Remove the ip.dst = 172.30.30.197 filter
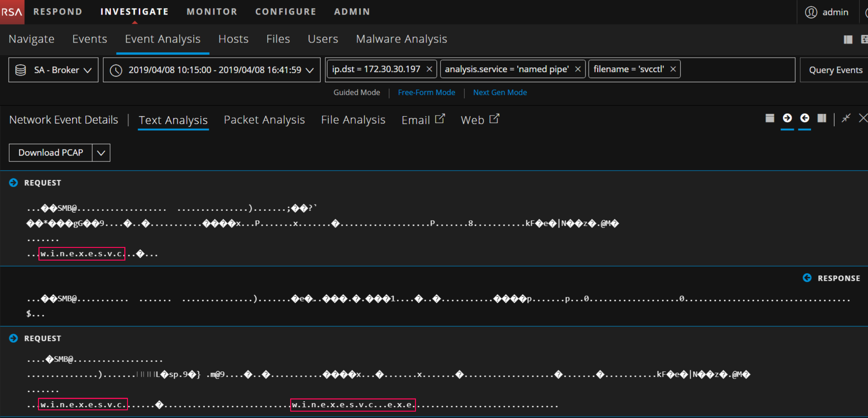868x418 pixels. click(429, 69)
